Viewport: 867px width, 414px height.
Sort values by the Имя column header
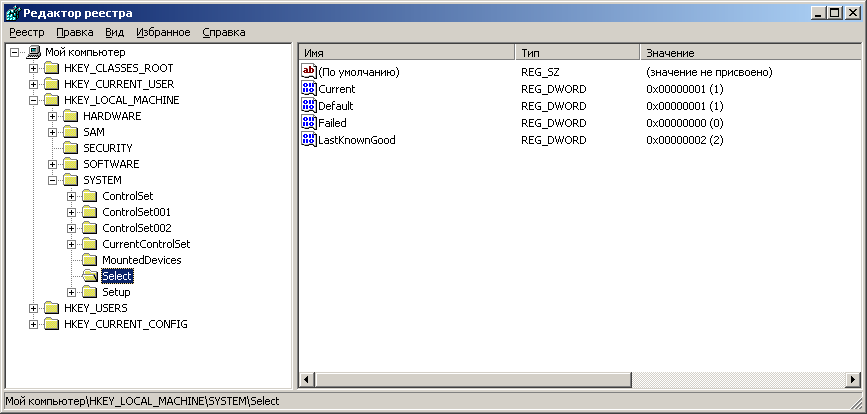coord(407,53)
